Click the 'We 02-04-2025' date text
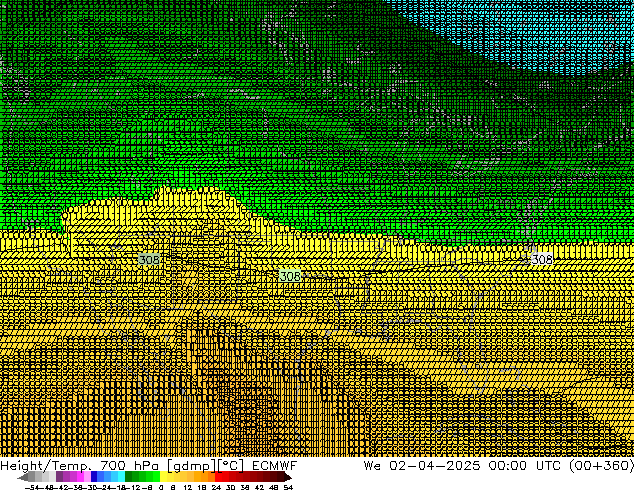 point(422,466)
